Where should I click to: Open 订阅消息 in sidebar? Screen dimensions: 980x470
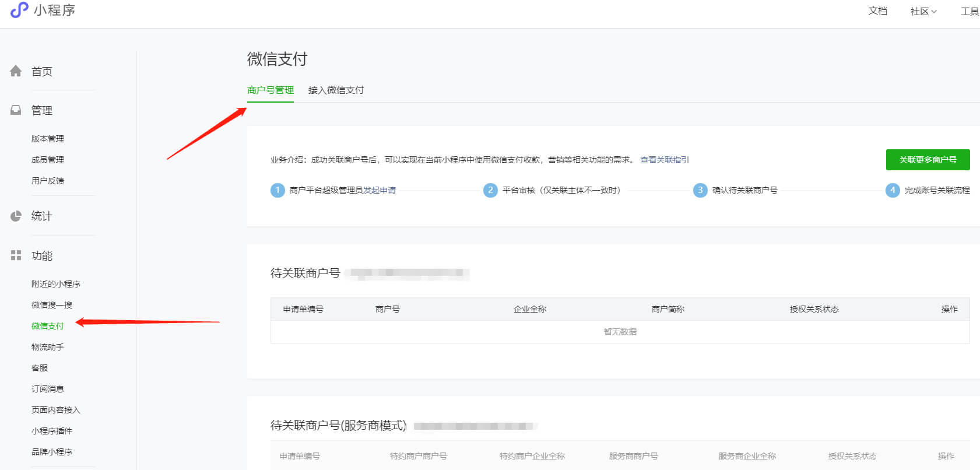pyautogui.click(x=48, y=389)
